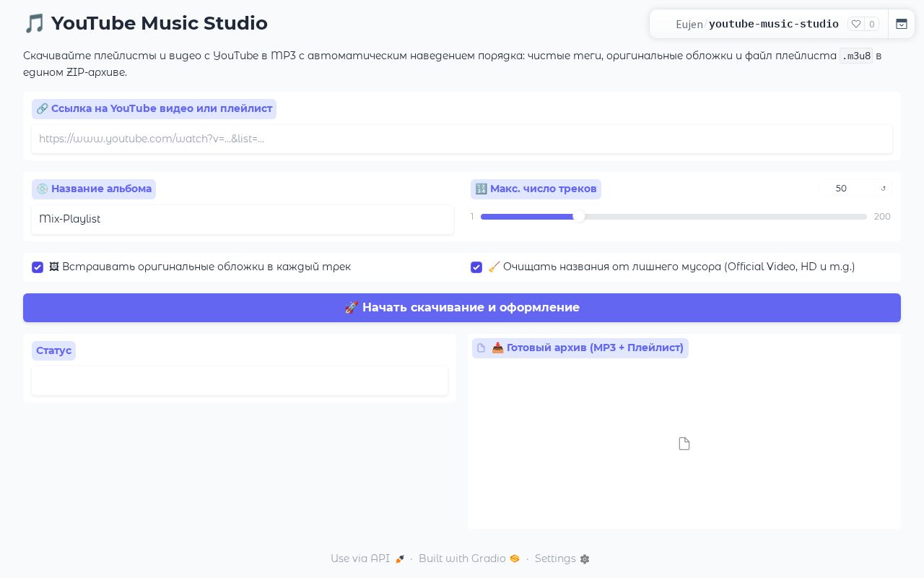The width and height of the screenshot is (924, 578).
Task: Click the heart like icon for the space
Action: 856,24
